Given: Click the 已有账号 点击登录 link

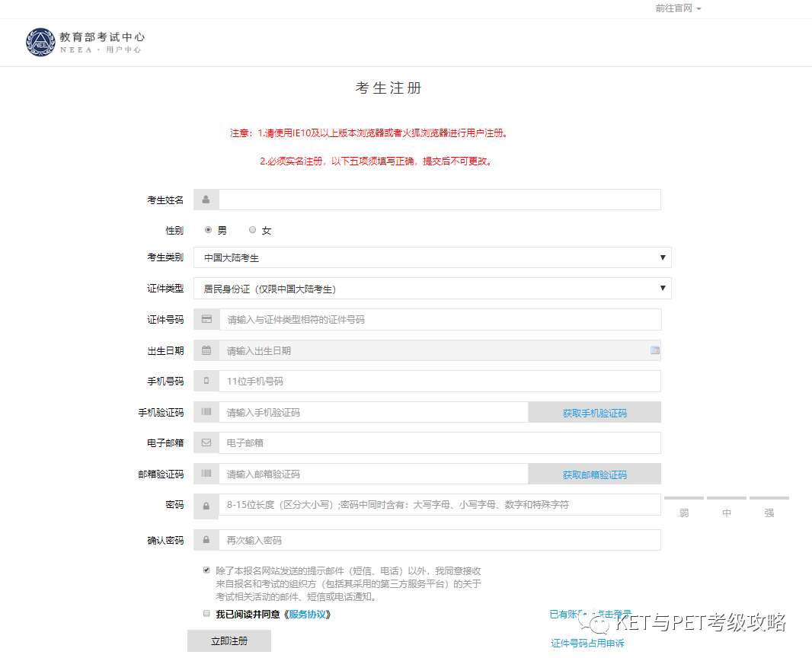Looking at the screenshot, I should (590, 615).
